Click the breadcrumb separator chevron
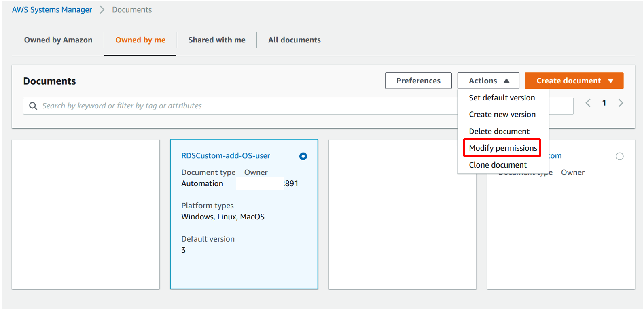The height and width of the screenshot is (310, 644). point(102,10)
